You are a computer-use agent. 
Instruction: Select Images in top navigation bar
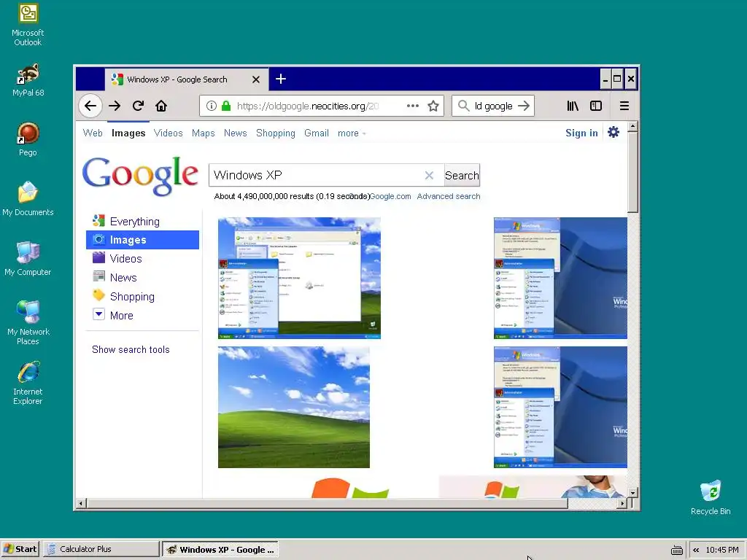pyautogui.click(x=128, y=133)
